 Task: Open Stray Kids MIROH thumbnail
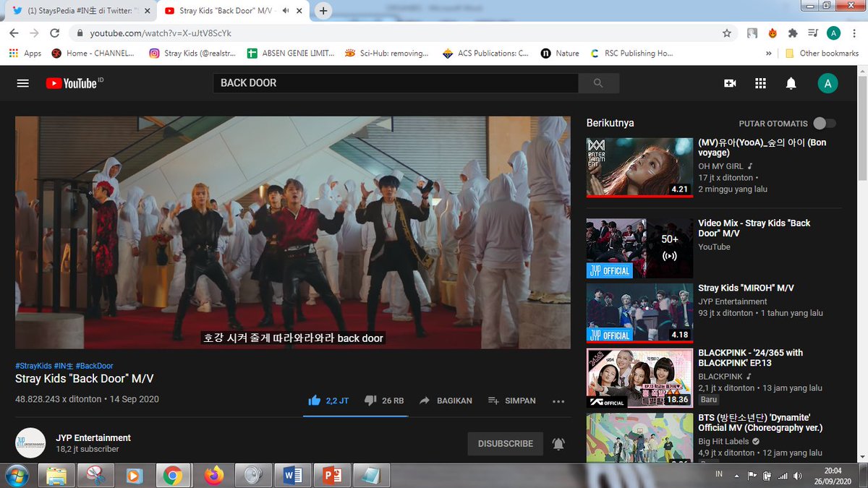click(x=640, y=313)
